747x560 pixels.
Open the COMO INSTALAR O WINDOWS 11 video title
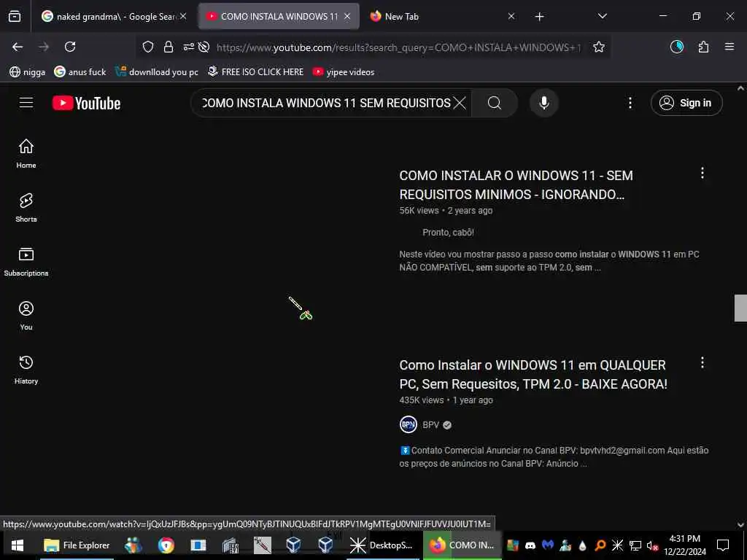tap(516, 184)
